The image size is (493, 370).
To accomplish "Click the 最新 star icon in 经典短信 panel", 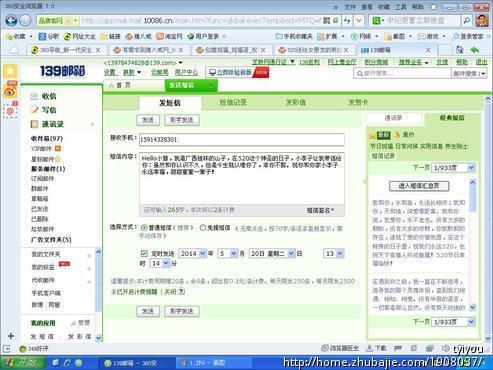I will (x=372, y=135).
